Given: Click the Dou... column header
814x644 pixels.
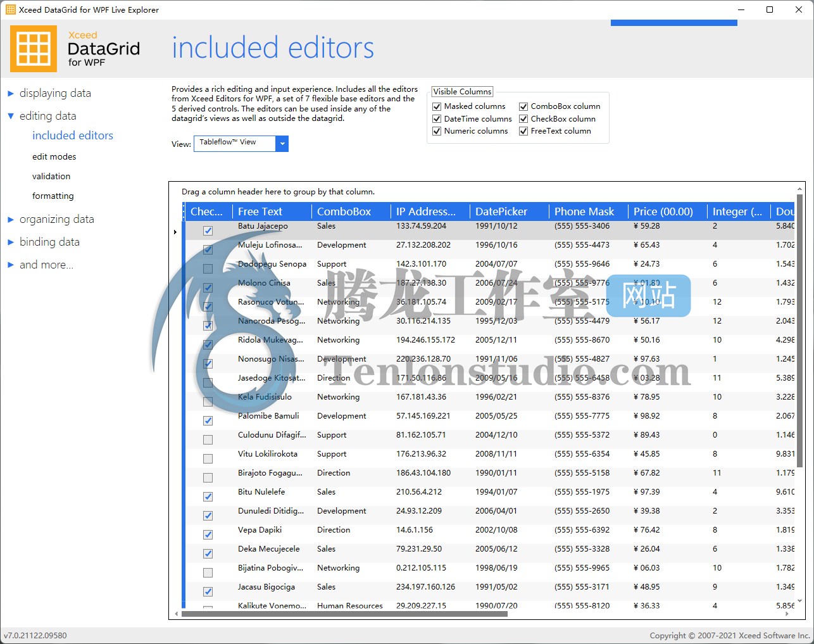Looking at the screenshot, I should pyautogui.click(x=783, y=212).
